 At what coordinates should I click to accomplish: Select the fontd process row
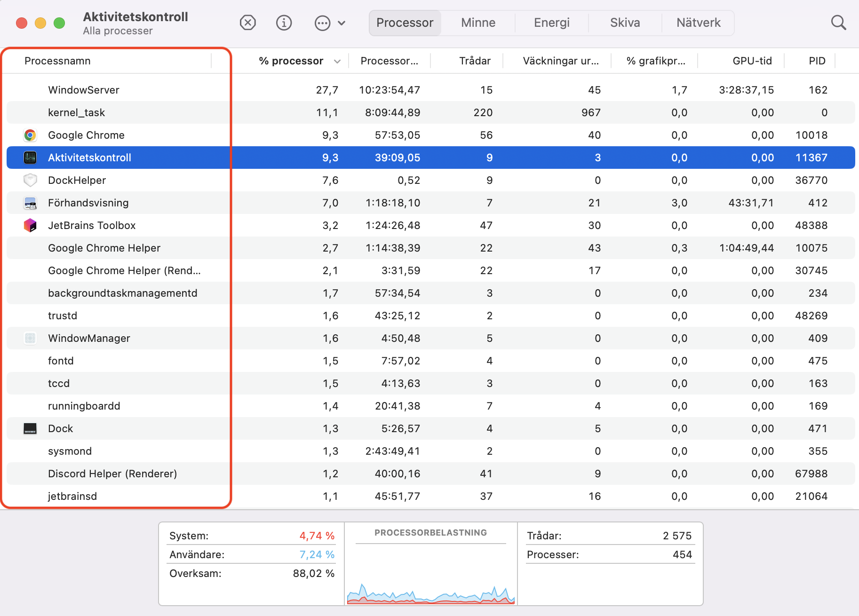[431, 361]
